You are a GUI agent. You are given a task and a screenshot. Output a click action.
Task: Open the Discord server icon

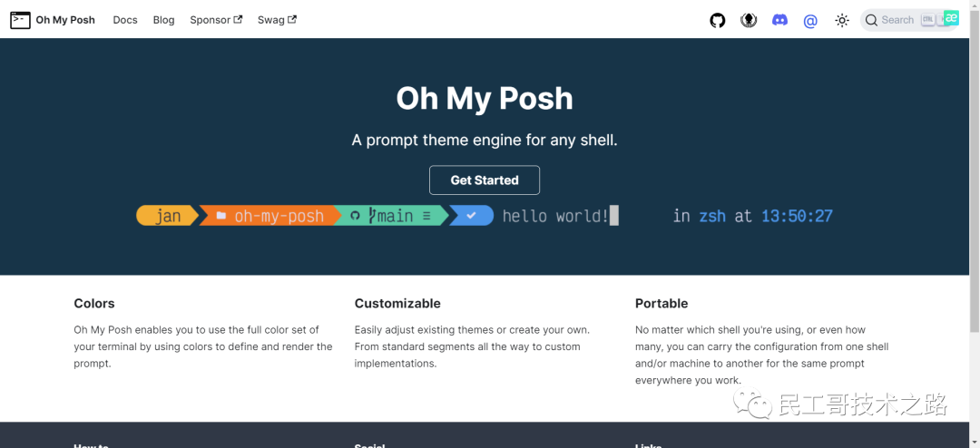coord(779,20)
